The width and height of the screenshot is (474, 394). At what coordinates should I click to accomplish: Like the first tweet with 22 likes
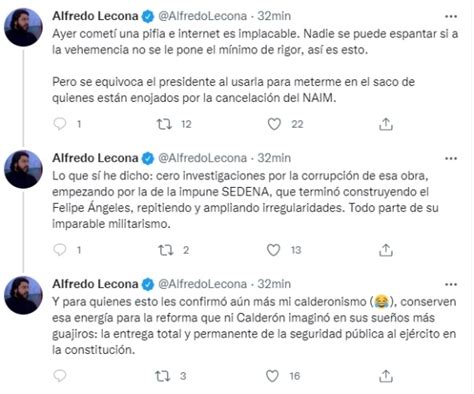pyautogui.click(x=274, y=124)
